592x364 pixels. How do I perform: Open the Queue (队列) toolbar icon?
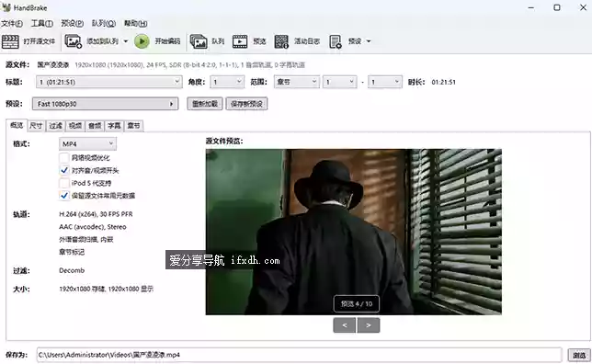click(x=199, y=41)
